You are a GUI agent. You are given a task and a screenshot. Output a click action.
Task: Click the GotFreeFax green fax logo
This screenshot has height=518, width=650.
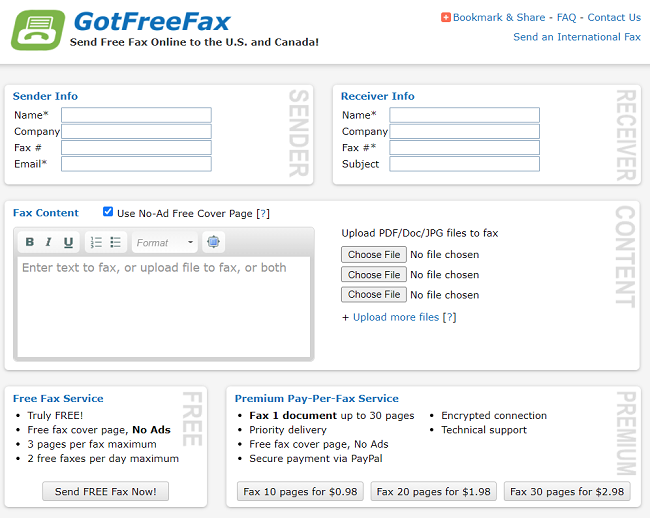coord(38,30)
